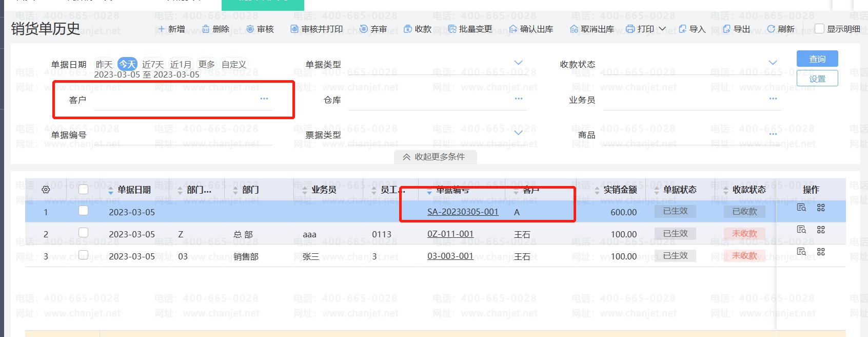The width and height of the screenshot is (868, 337).
Task: Click the 弃审 un-audit toolbar button
Action: (x=373, y=29)
